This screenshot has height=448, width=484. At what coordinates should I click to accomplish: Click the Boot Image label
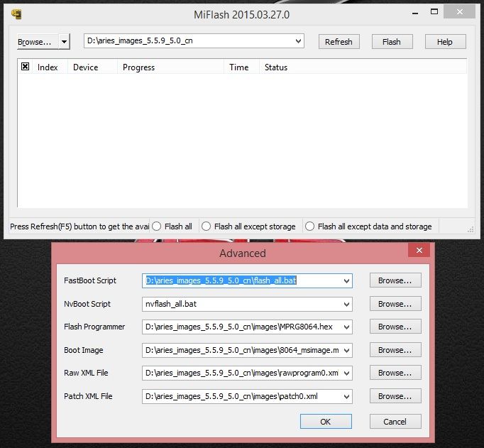pyautogui.click(x=83, y=350)
